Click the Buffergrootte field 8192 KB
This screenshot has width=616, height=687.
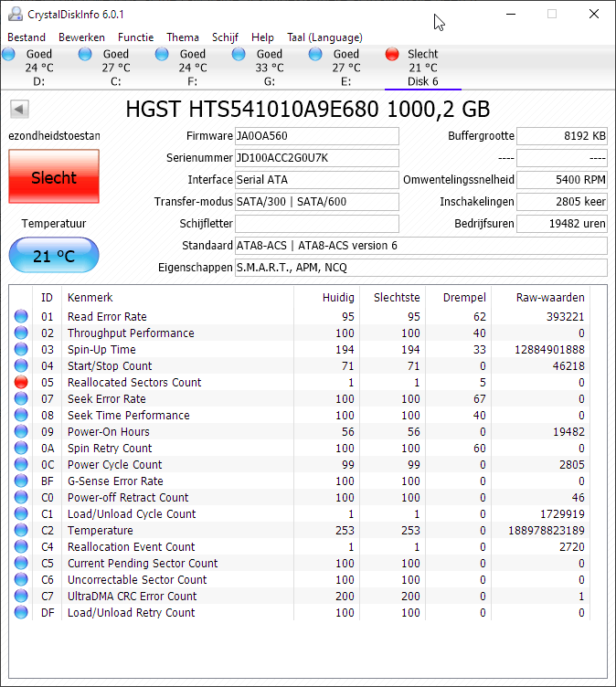[562, 136]
